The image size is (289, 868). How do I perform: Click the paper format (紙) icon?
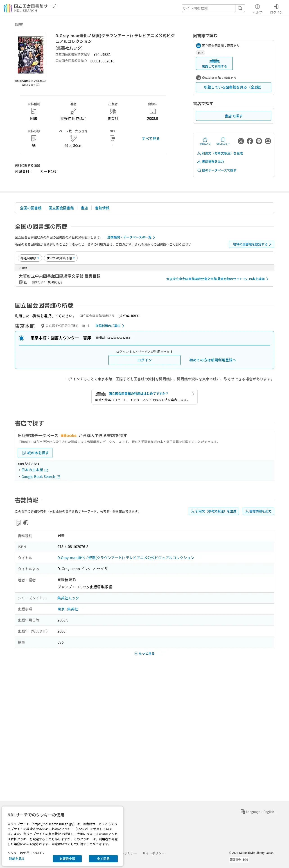34,138
